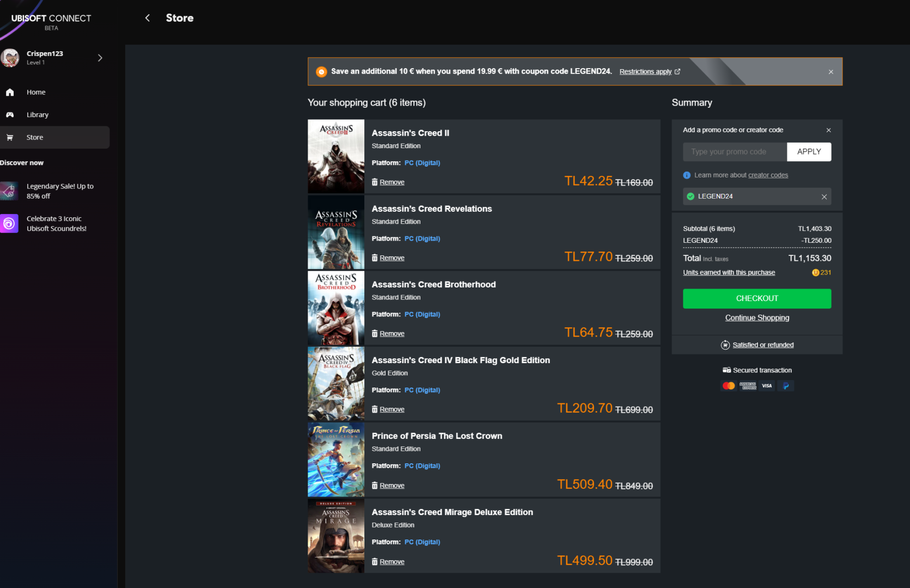This screenshot has height=588, width=910.
Task: Open Units earned with this purchase
Action: 729,272
